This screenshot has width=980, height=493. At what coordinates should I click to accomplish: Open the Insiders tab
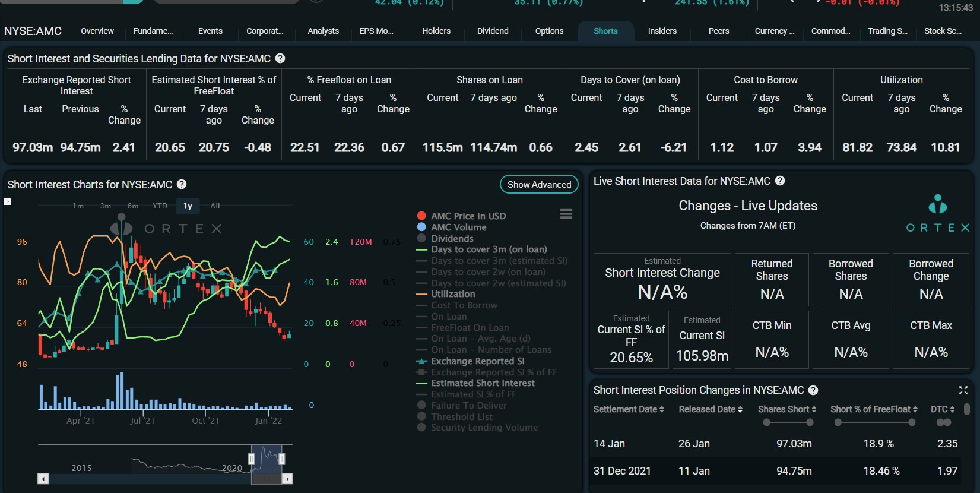click(x=662, y=31)
